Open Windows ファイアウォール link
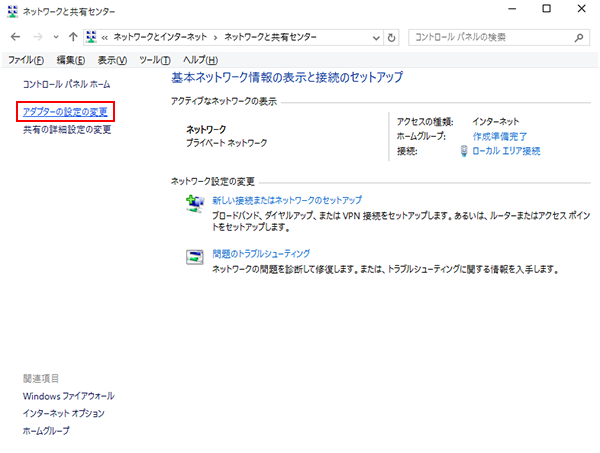 click(68, 396)
